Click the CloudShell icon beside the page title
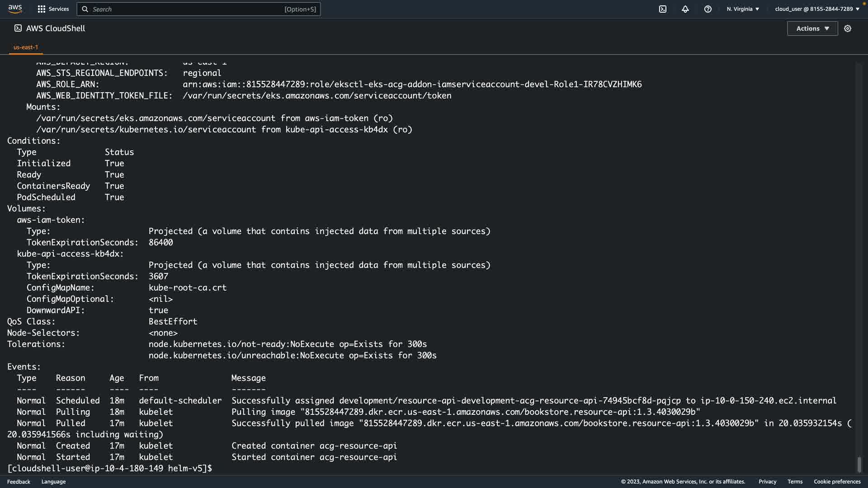This screenshot has height=488, width=868. click(x=18, y=28)
